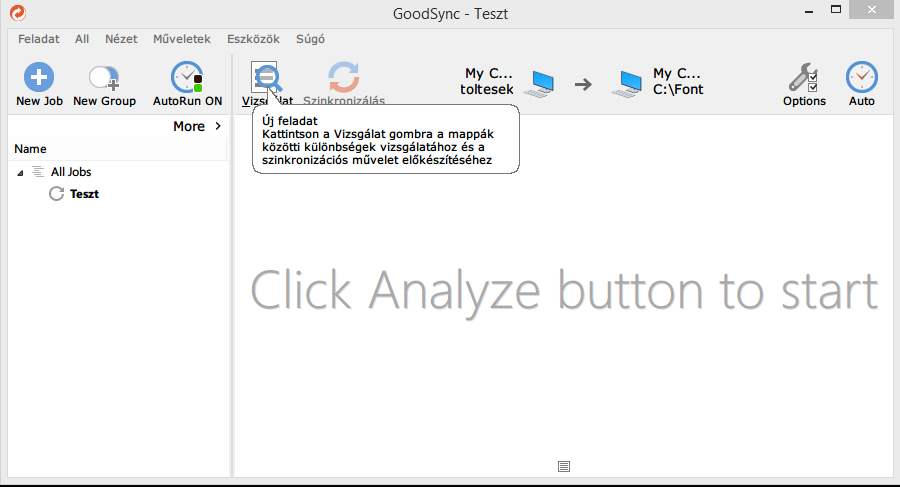Open the Súgó help menu

tap(310, 39)
